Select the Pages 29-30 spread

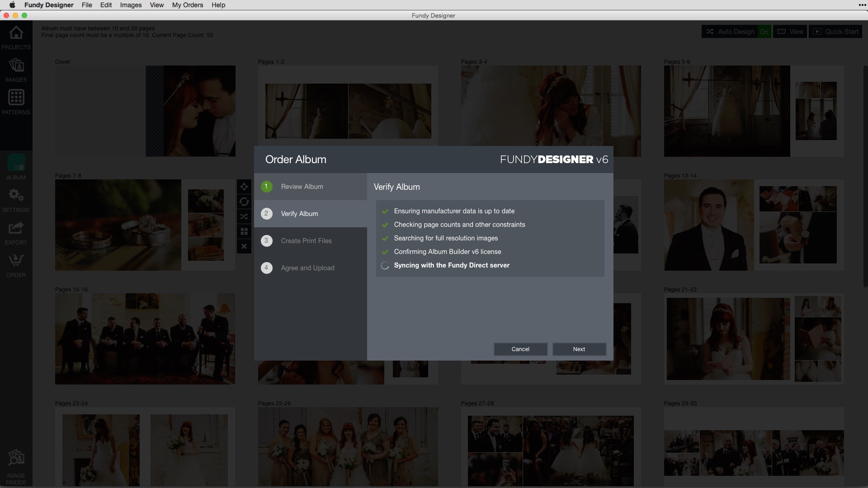tap(754, 446)
